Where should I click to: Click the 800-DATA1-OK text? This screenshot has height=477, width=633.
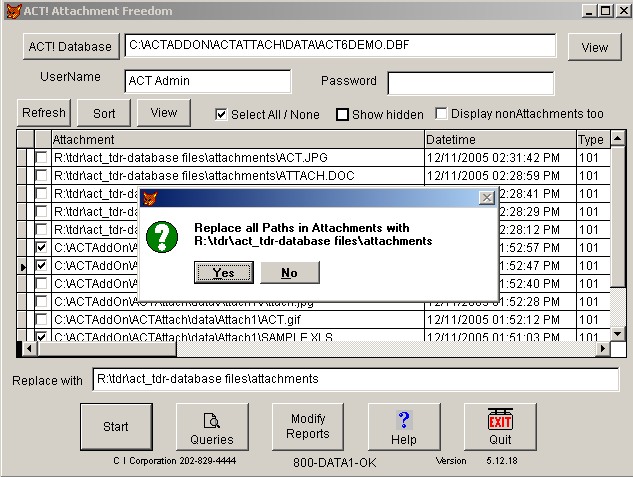point(335,462)
